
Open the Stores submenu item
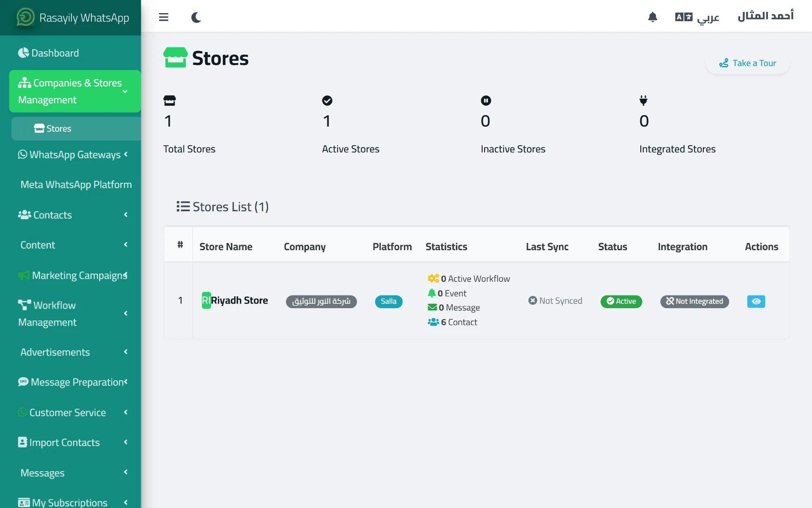pyautogui.click(x=76, y=129)
